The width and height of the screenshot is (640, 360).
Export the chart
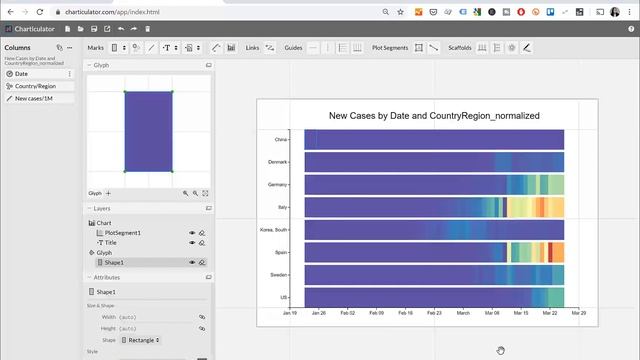(x=107, y=29)
